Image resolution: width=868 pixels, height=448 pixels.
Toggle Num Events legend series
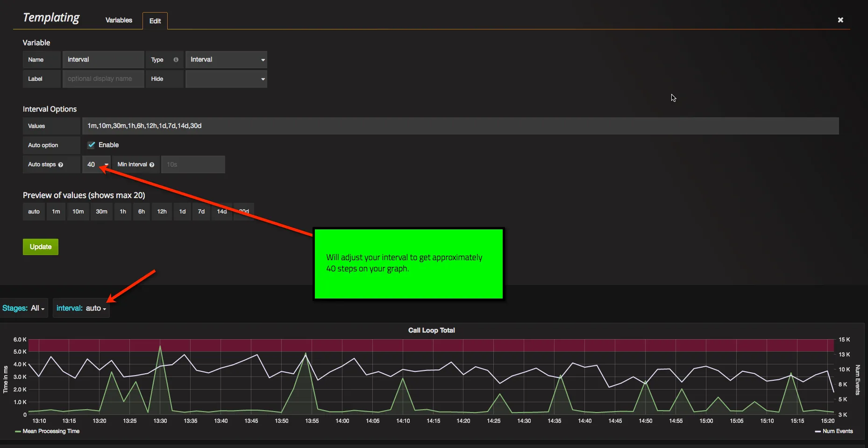pyautogui.click(x=834, y=431)
